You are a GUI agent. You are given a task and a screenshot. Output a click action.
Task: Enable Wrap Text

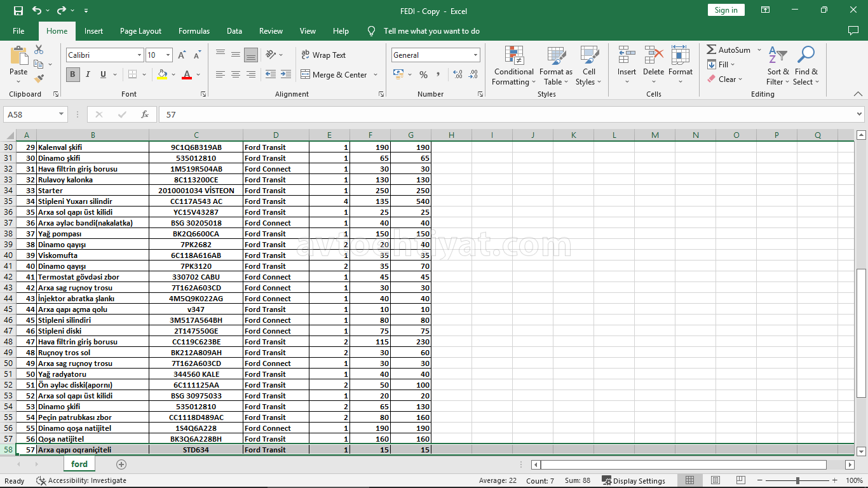pyautogui.click(x=323, y=55)
